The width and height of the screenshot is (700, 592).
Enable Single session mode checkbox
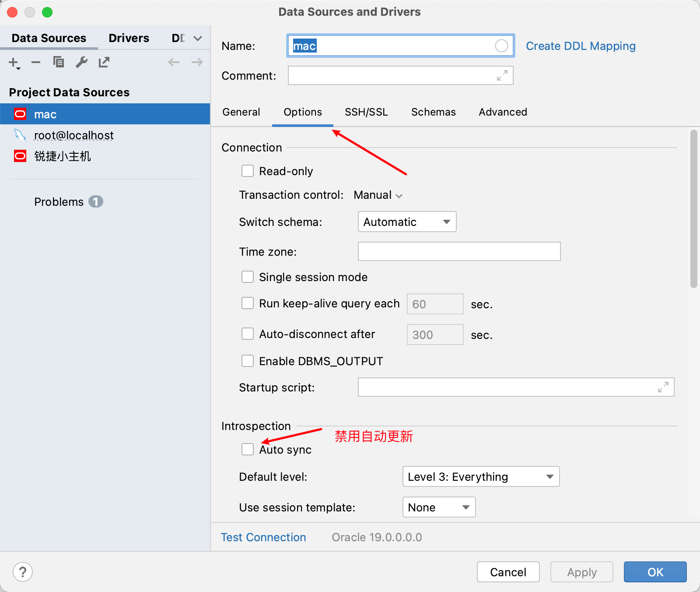click(x=248, y=277)
